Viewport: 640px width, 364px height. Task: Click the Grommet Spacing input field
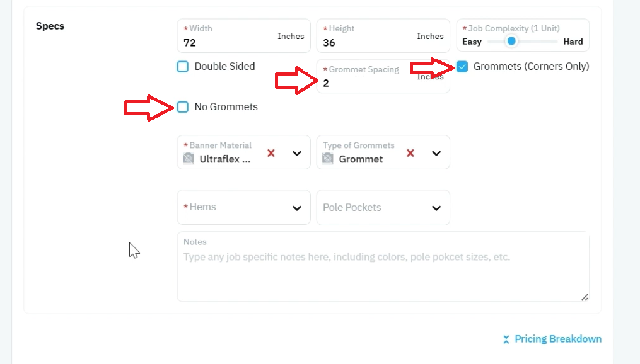pyautogui.click(x=383, y=76)
